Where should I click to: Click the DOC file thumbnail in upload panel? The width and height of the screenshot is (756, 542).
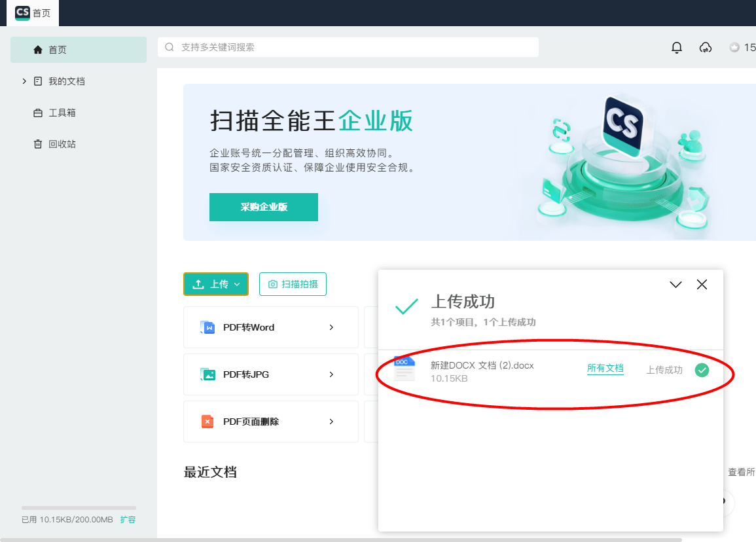tap(404, 369)
